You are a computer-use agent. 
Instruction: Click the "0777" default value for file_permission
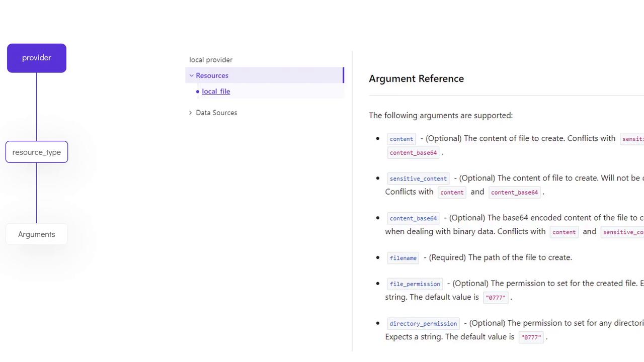click(496, 297)
